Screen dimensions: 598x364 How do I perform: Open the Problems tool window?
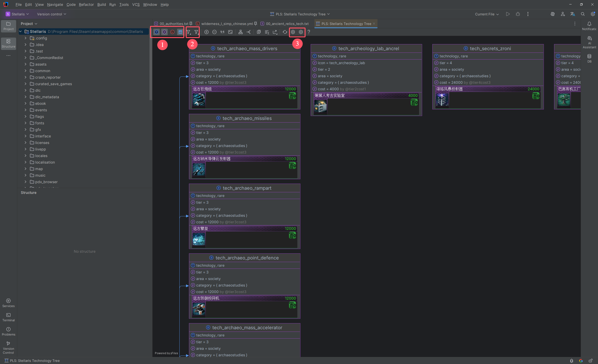point(8,332)
